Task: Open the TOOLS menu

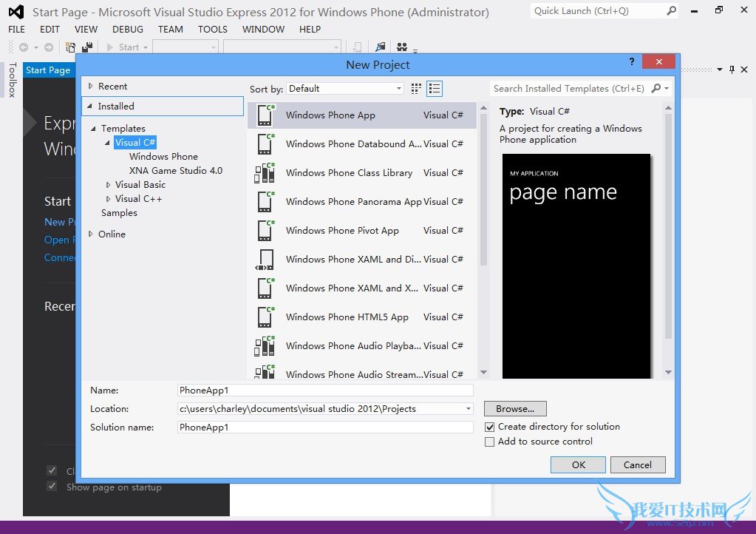Action: point(213,29)
